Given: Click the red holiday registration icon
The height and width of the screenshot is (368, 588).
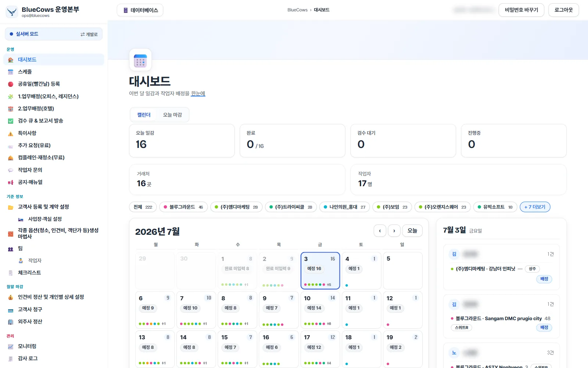Looking at the screenshot, I should pos(11,84).
